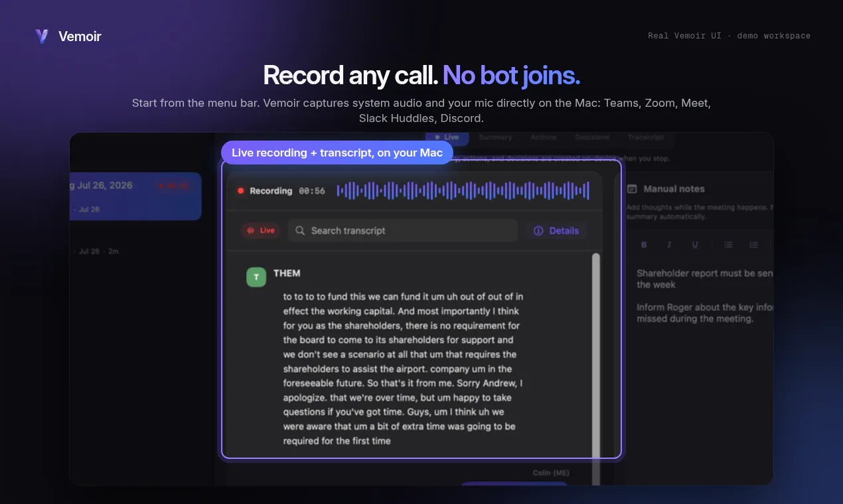Click the red Live waveform badge
The width and height of the screenshot is (843, 504).
click(x=261, y=231)
